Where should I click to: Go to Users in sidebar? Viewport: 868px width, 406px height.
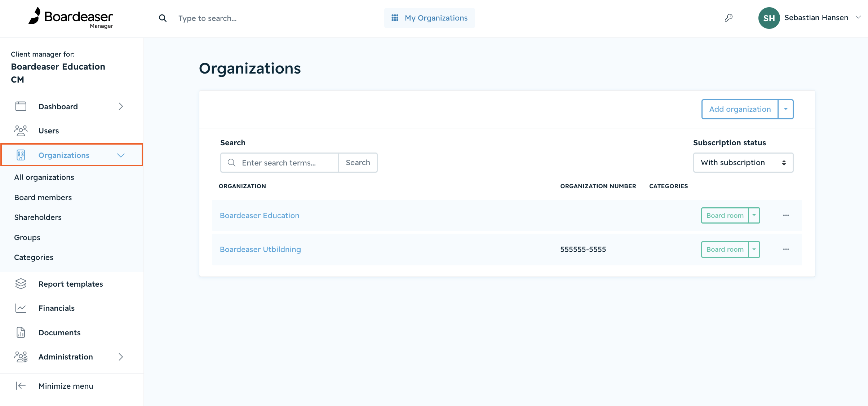click(x=49, y=131)
